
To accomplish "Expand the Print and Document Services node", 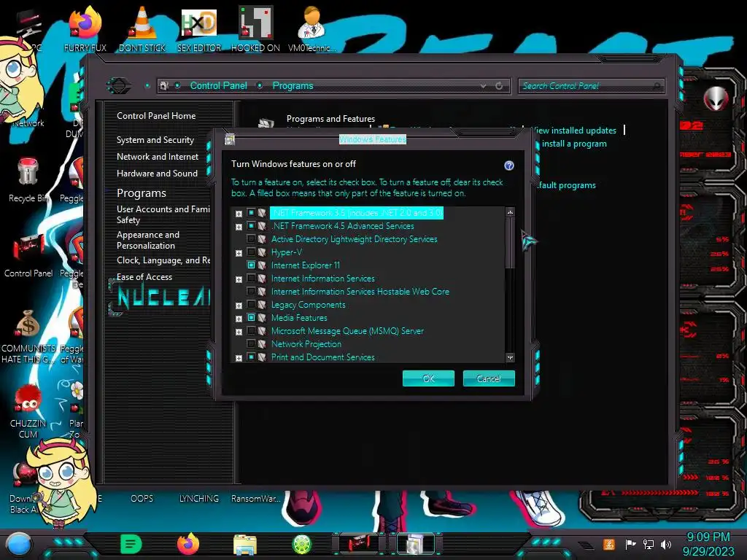I will click(x=239, y=357).
